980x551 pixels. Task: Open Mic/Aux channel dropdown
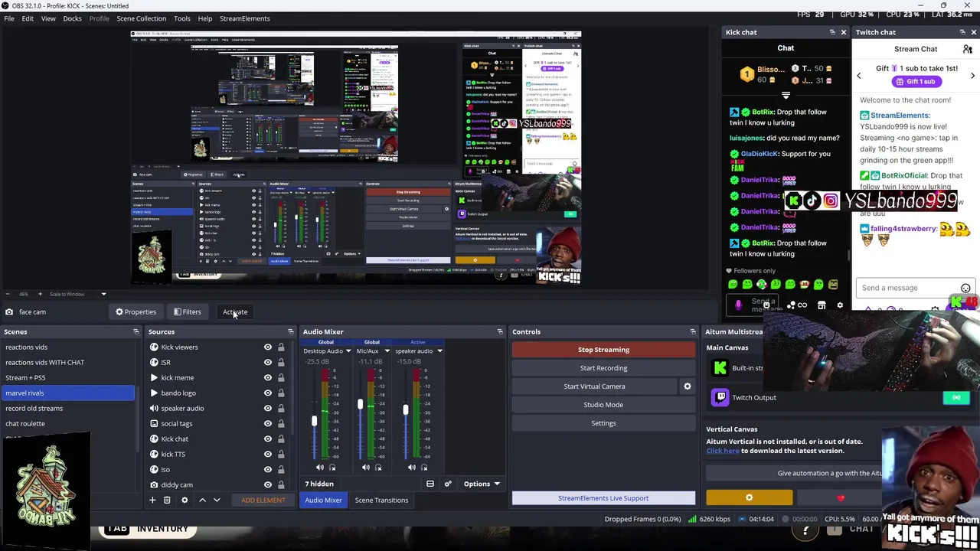point(387,351)
